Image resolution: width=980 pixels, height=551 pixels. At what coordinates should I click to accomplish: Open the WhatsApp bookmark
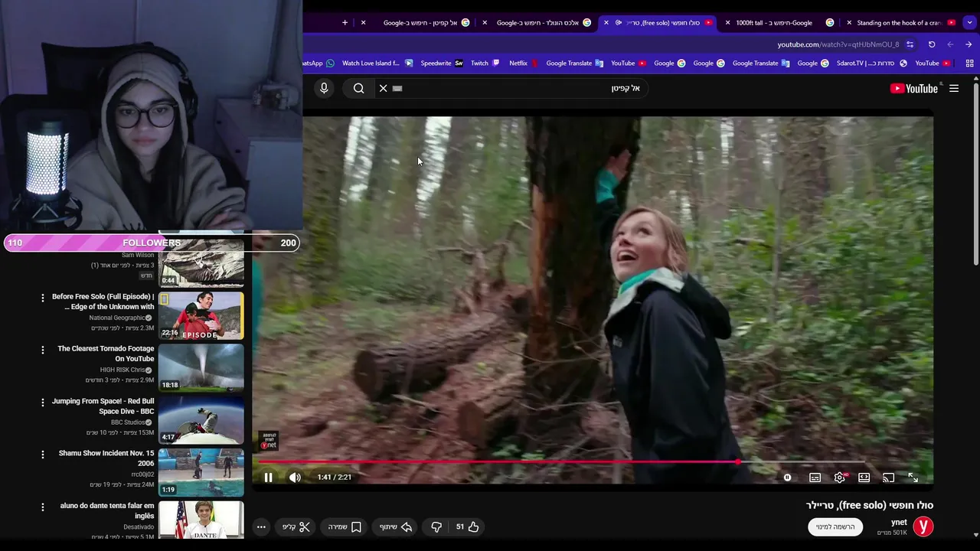[x=318, y=63]
